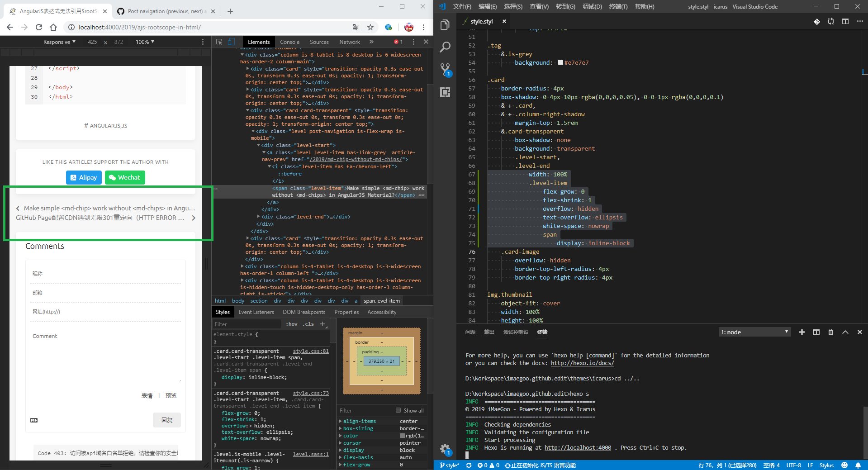
Task: Expand the div.level-end node in Elements tree
Action: [259, 217]
